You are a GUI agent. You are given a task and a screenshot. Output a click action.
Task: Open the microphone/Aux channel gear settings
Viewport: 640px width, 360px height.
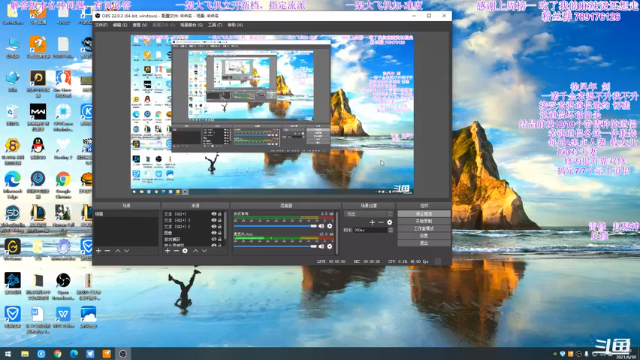329,247
